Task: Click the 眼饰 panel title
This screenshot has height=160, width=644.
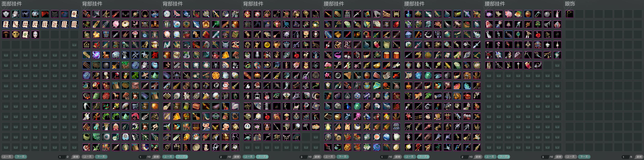Action: tap(570, 4)
